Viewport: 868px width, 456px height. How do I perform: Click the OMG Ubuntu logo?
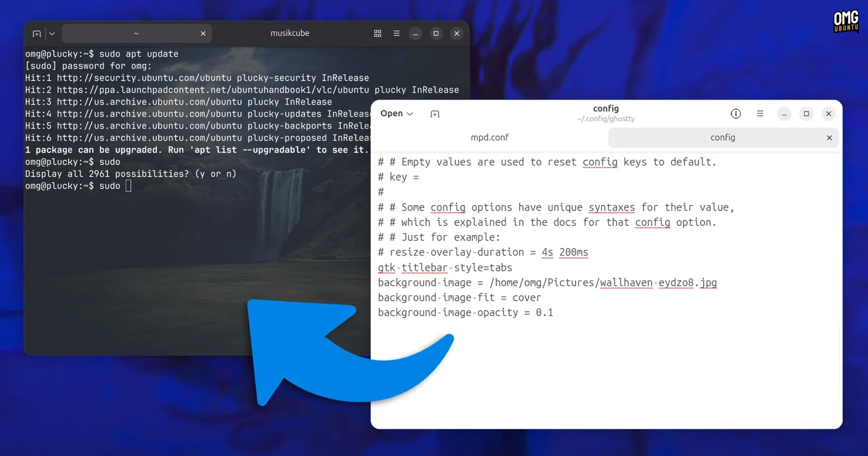846,21
